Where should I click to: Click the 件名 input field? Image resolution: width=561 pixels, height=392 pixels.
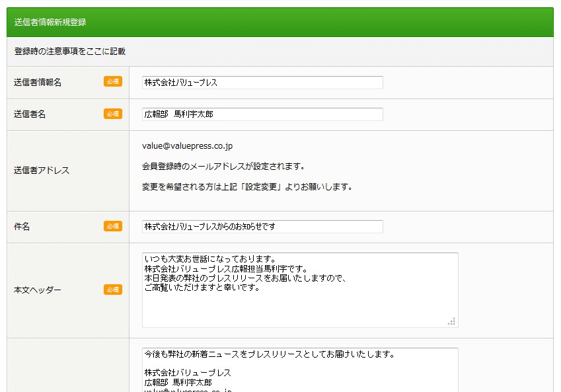coord(262,227)
